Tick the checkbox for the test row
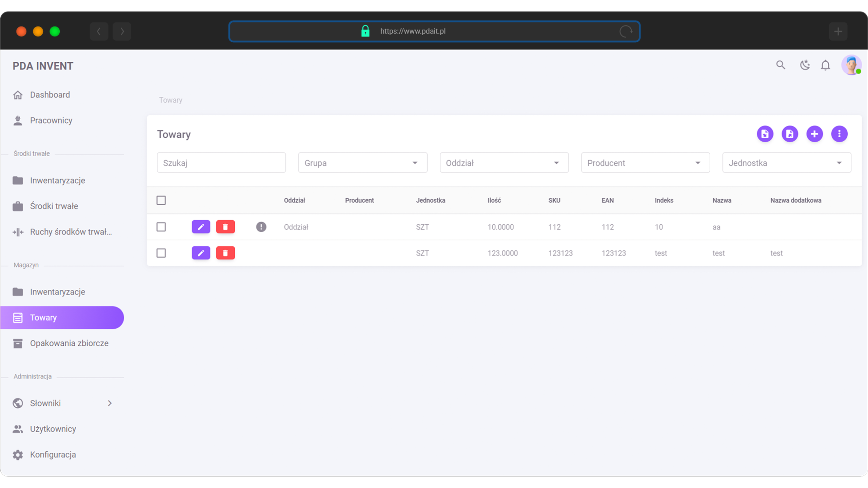The image size is (868, 488). (161, 253)
